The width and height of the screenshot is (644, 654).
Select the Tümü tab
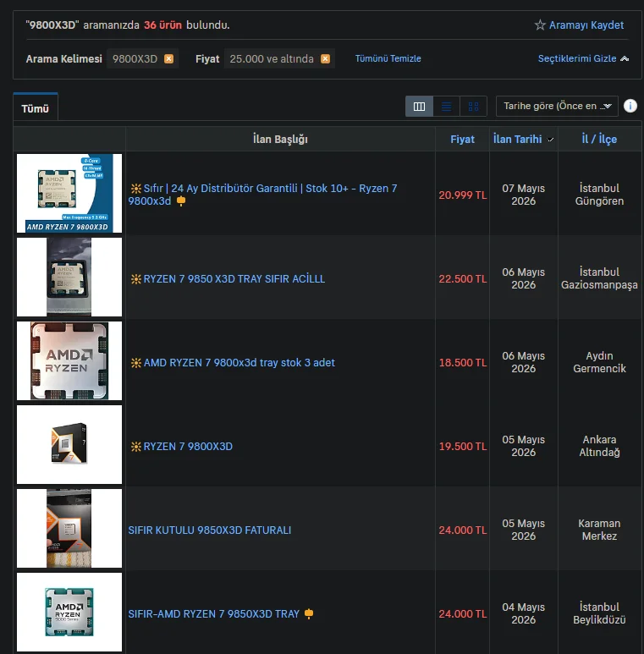pyautogui.click(x=36, y=108)
